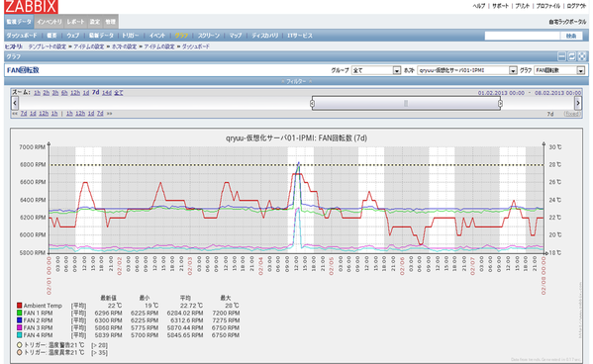Go to スクリーン submenu item
This screenshot has width=593, height=364.
pos(209,36)
